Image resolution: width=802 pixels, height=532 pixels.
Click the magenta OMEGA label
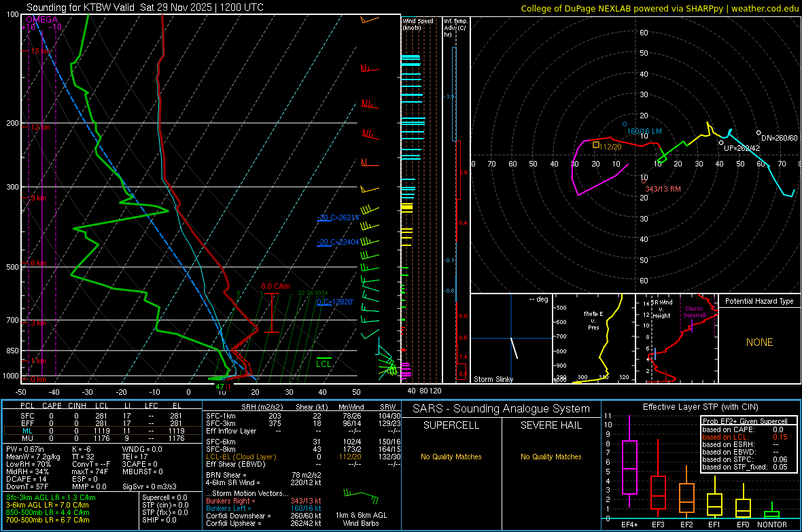pos(42,20)
